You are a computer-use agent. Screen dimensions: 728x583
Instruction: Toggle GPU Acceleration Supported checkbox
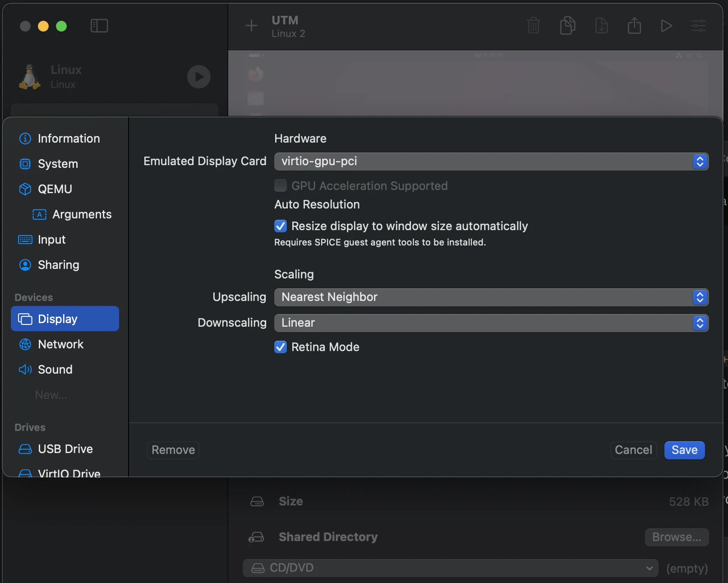point(281,185)
